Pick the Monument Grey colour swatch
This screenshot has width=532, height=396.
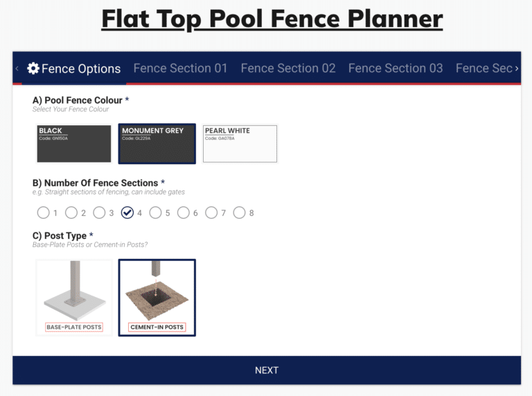coord(157,144)
